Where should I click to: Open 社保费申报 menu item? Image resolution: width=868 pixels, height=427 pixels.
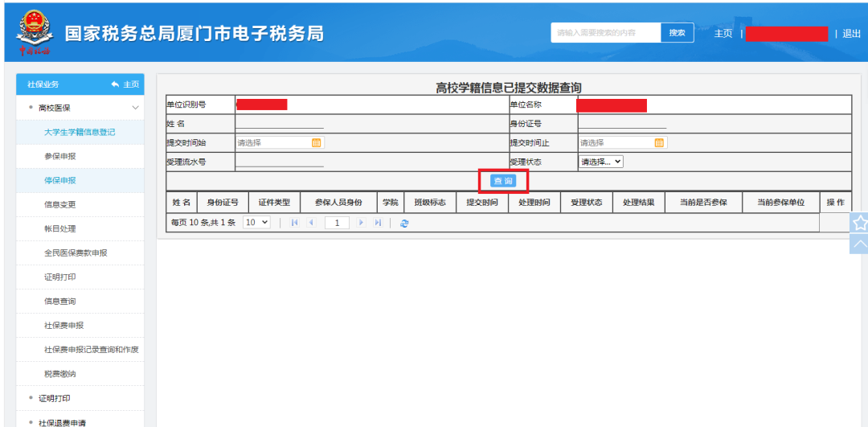click(x=80, y=325)
